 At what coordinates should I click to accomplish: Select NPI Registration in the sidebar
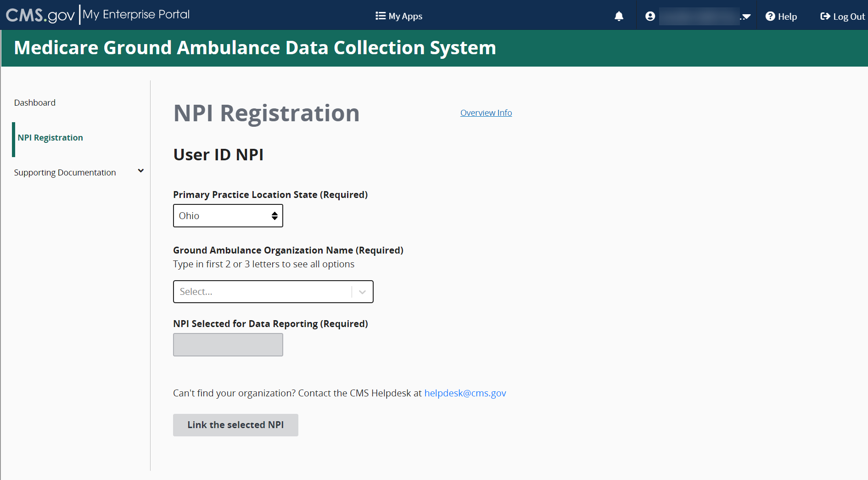tap(50, 138)
